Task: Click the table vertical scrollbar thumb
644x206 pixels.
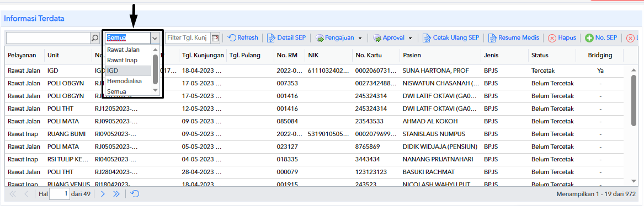Action: (634, 100)
